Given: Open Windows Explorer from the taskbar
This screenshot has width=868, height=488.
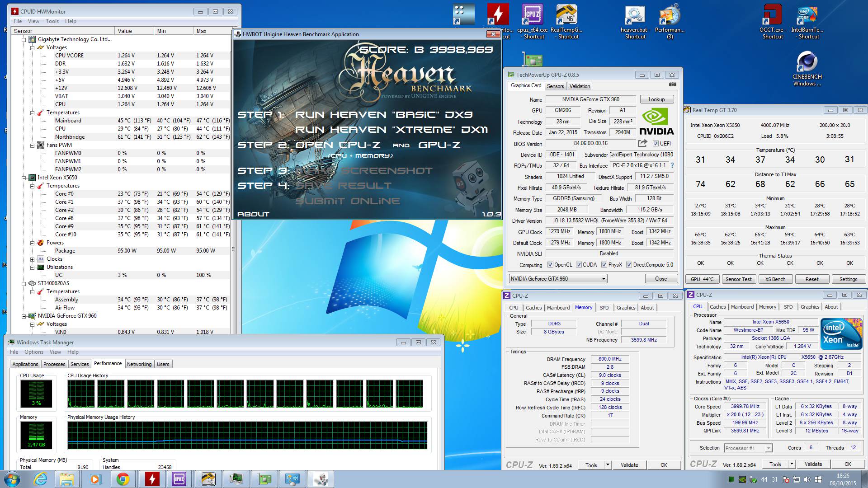Looking at the screenshot, I should 67,479.
